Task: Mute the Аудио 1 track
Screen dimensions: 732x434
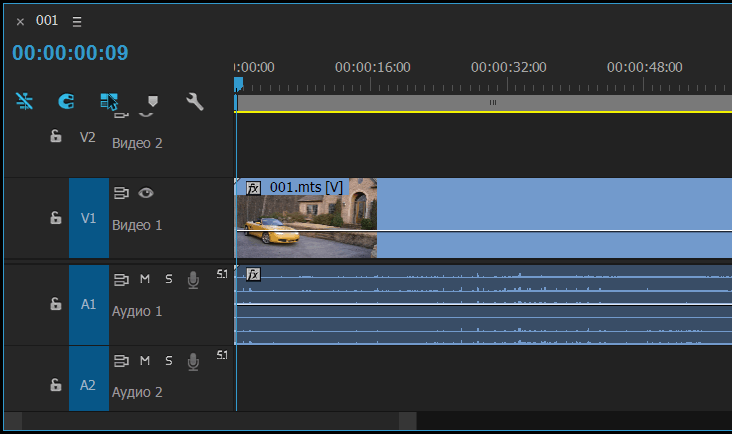Action: (x=145, y=279)
